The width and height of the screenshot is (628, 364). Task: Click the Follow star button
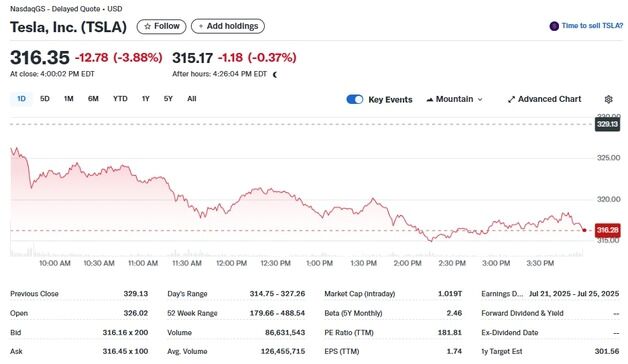161,26
